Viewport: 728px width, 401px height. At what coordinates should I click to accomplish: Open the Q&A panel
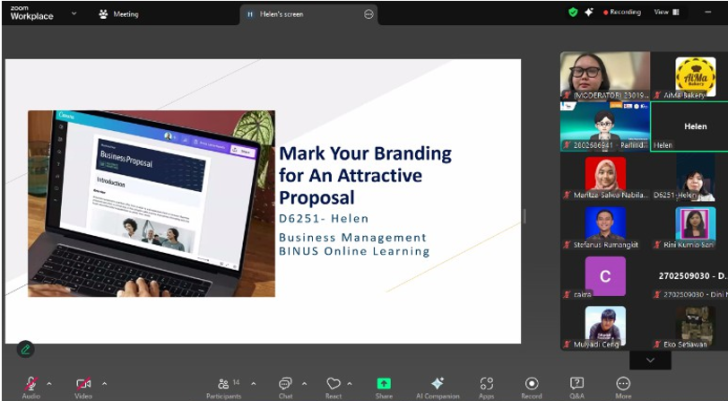pyautogui.click(x=577, y=384)
